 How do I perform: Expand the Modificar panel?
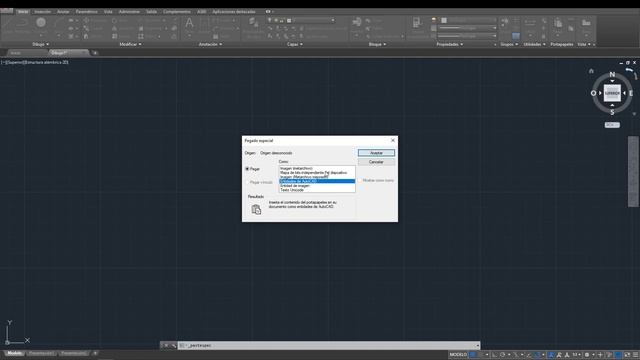(130, 44)
